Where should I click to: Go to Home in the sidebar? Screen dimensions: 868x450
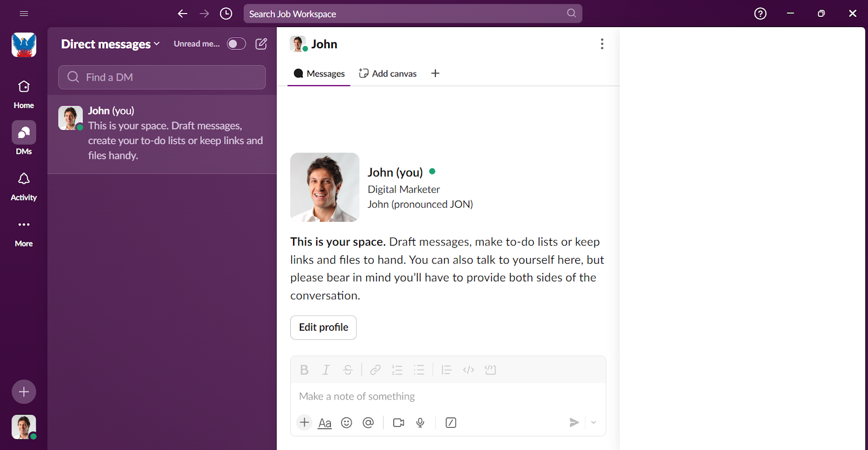point(24,94)
